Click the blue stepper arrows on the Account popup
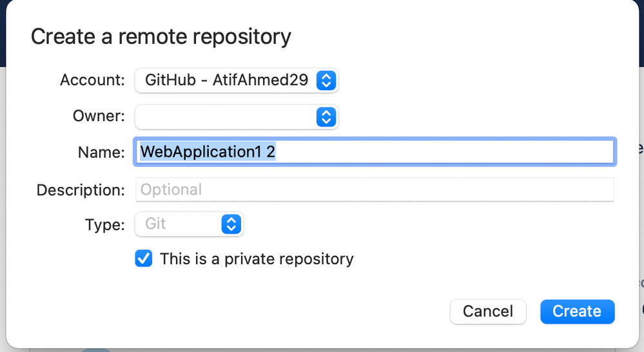The height and width of the screenshot is (352, 644). pyautogui.click(x=326, y=80)
